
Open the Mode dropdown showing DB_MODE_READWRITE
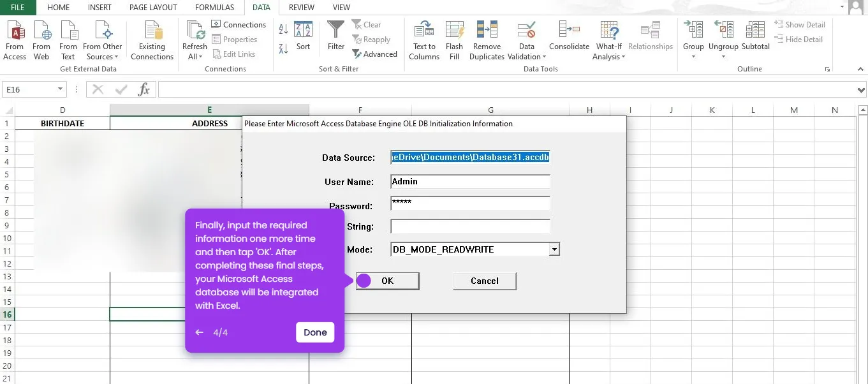tap(554, 249)
